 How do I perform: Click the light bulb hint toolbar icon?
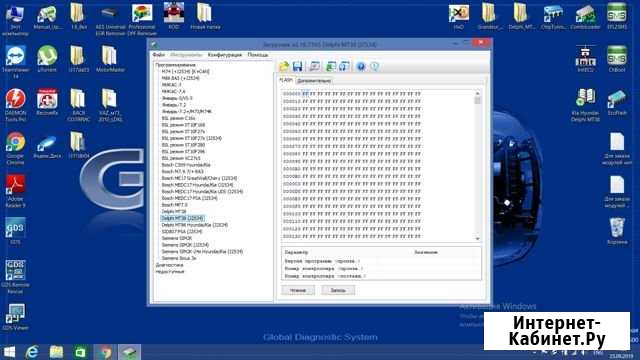coord(374,66)
